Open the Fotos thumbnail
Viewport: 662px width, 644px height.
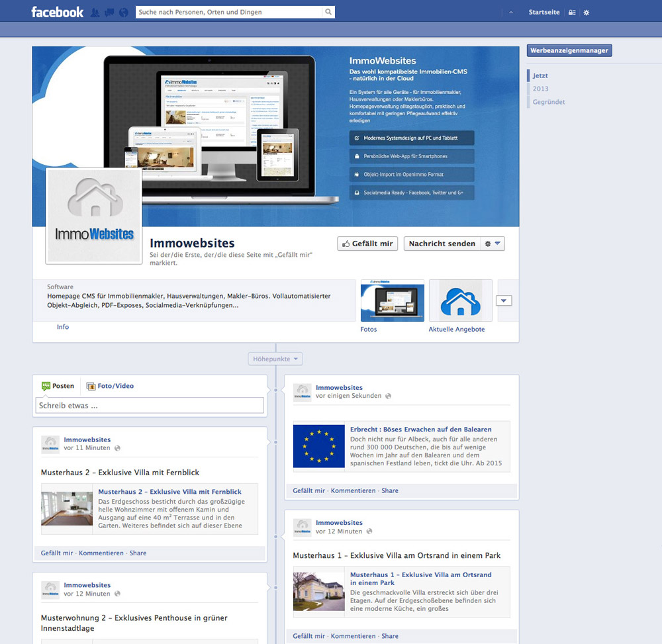(392, 300)
